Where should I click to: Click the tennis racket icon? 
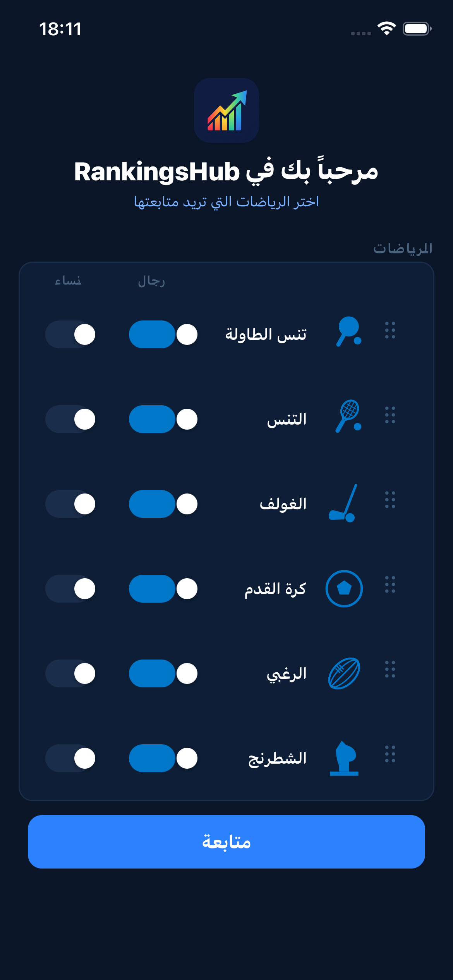click(348, 416)
